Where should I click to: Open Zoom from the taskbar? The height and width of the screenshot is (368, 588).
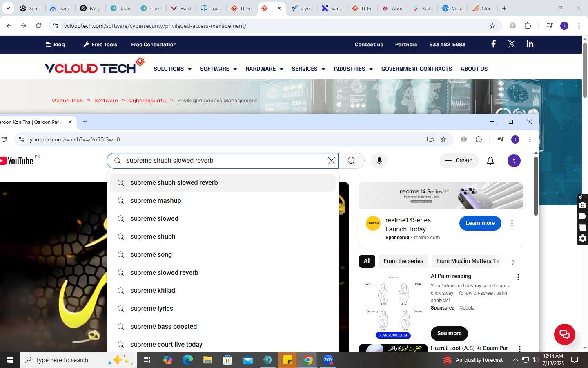click(x=328, y=360)
